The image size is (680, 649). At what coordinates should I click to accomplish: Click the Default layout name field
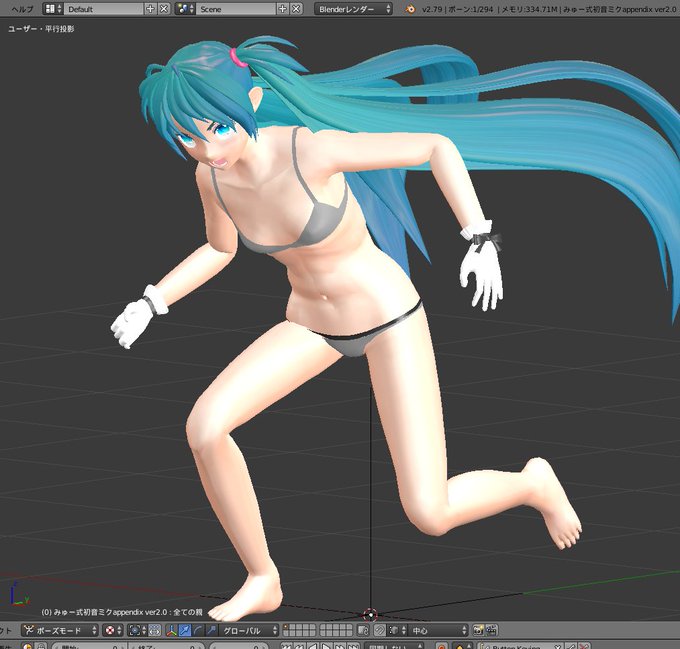103,9
